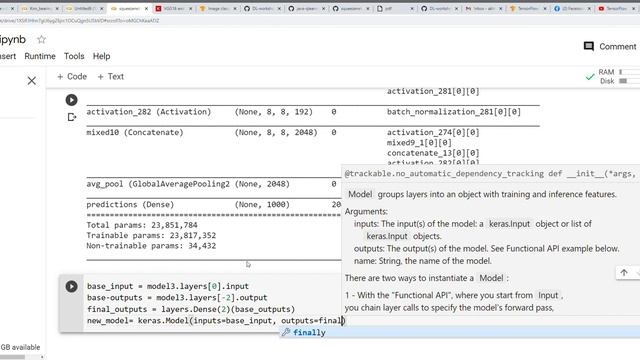Switch to the Untitled Colab browser tab

tap(84, 9)
